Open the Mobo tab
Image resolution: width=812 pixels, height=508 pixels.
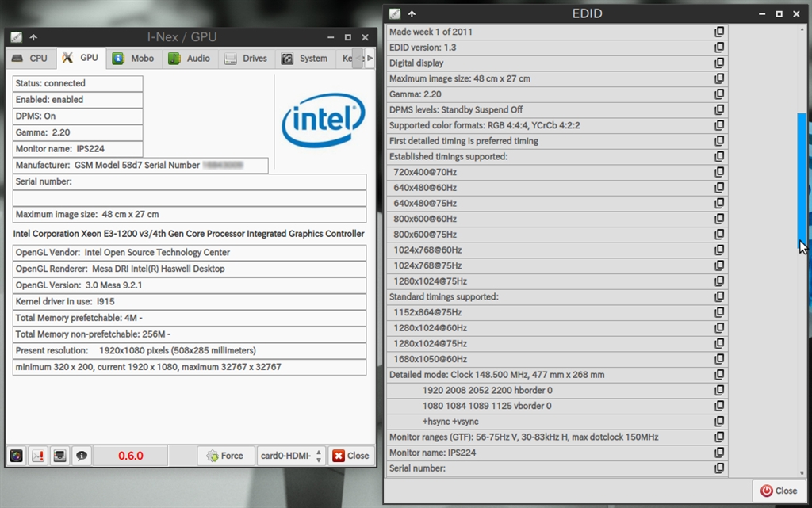[133, 58]
